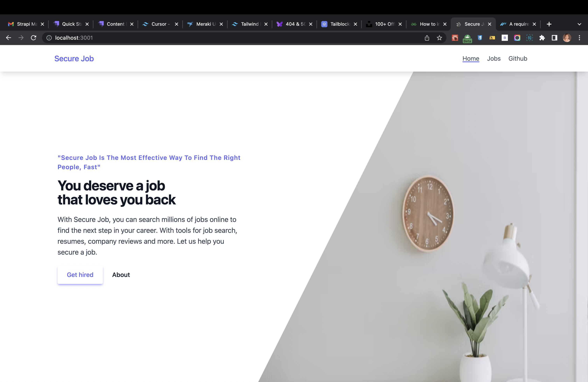Viewport: 588px width, 382px height.
Task: Toggle the browser side panel icon
Action: click(554, 38)
